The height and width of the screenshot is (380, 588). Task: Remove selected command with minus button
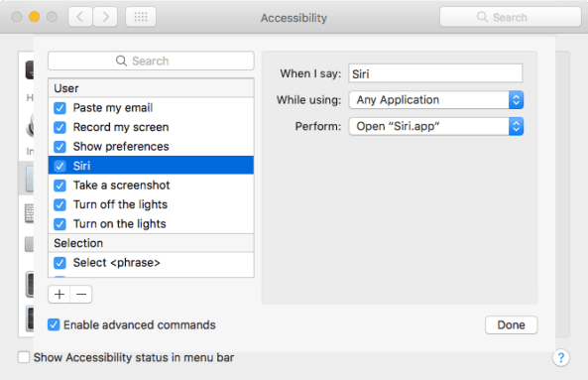(x=81, y=294)
